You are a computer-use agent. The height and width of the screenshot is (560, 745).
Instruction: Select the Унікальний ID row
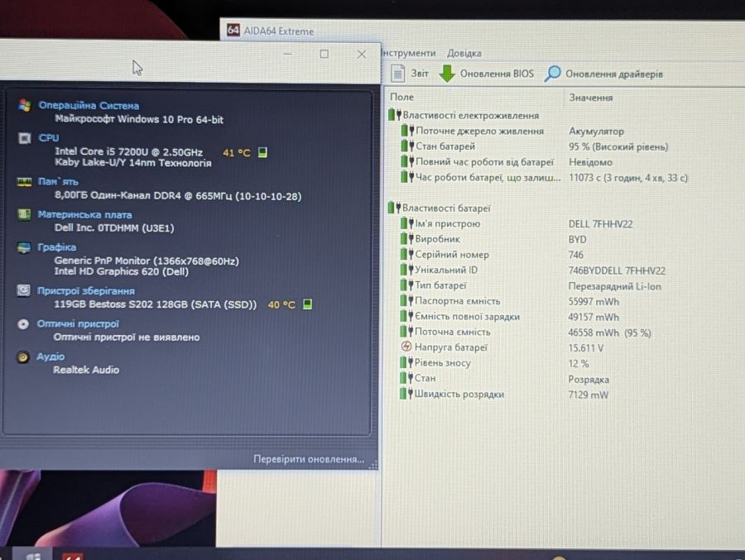point(532,270)
